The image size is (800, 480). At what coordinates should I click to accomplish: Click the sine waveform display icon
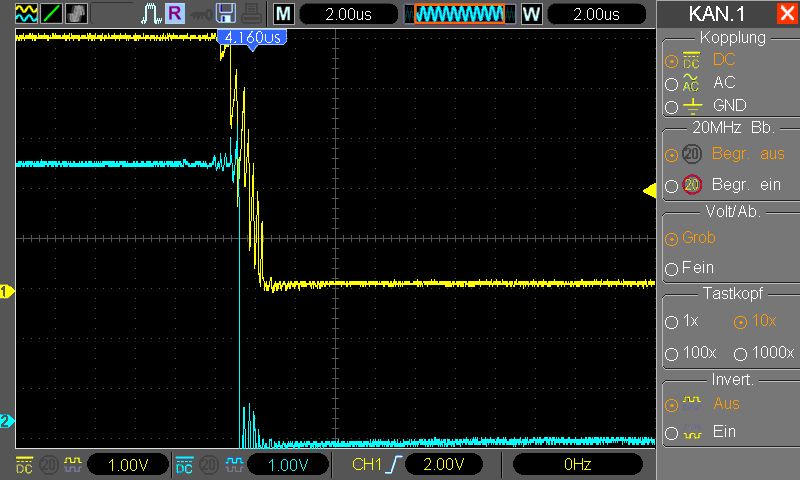[x=26, y=13]
